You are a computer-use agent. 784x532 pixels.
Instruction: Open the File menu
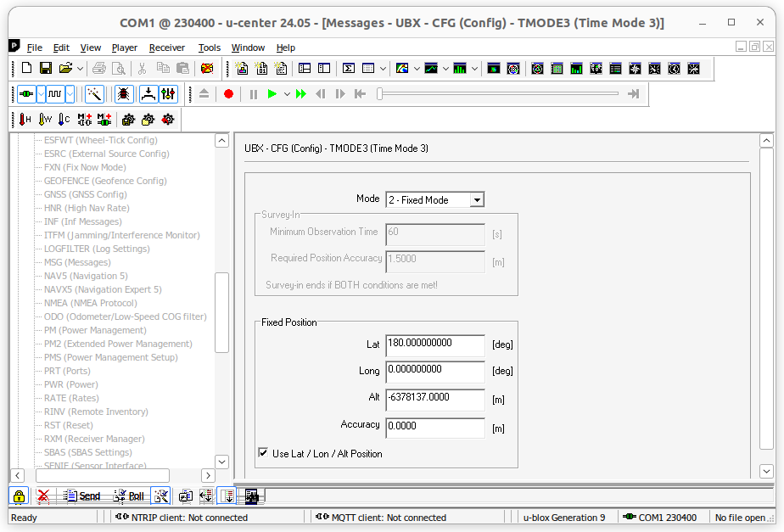coord(35,48)
